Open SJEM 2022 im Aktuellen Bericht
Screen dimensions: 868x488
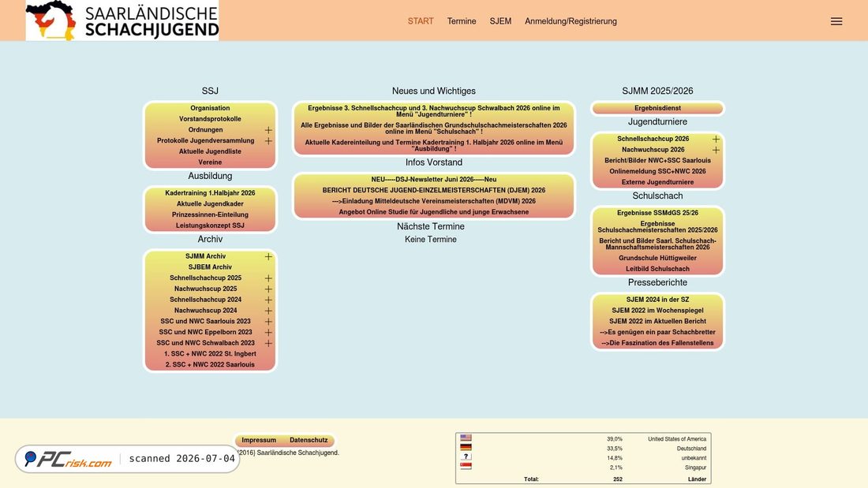tap(657, 322)
